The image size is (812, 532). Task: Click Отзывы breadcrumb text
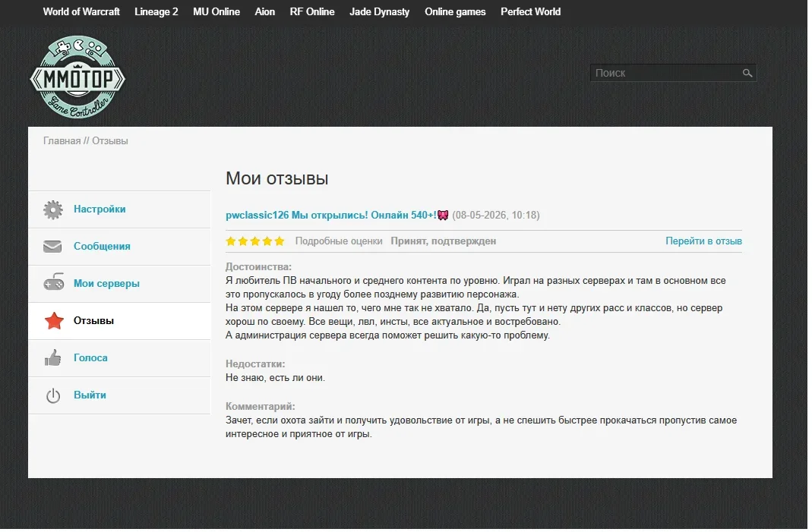coord(110,141)
